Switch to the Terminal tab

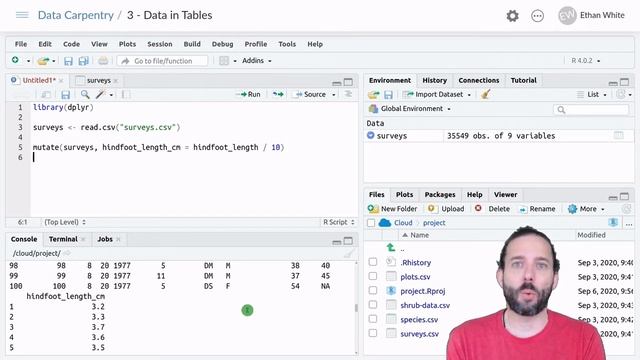63,239
